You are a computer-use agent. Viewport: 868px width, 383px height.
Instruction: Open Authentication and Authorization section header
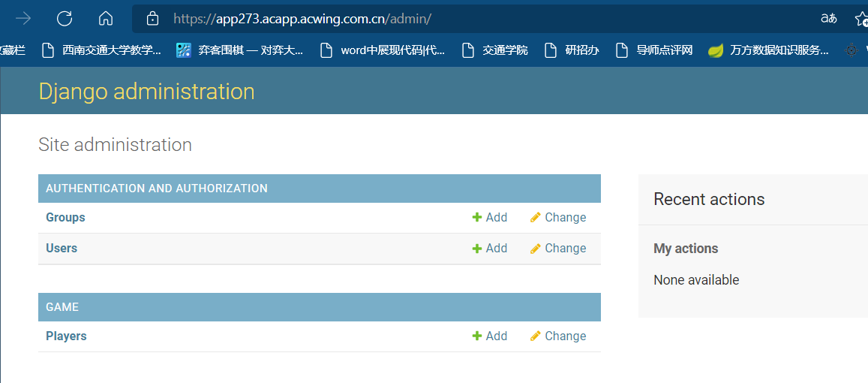pyautogui.click(x=157, y=188)
